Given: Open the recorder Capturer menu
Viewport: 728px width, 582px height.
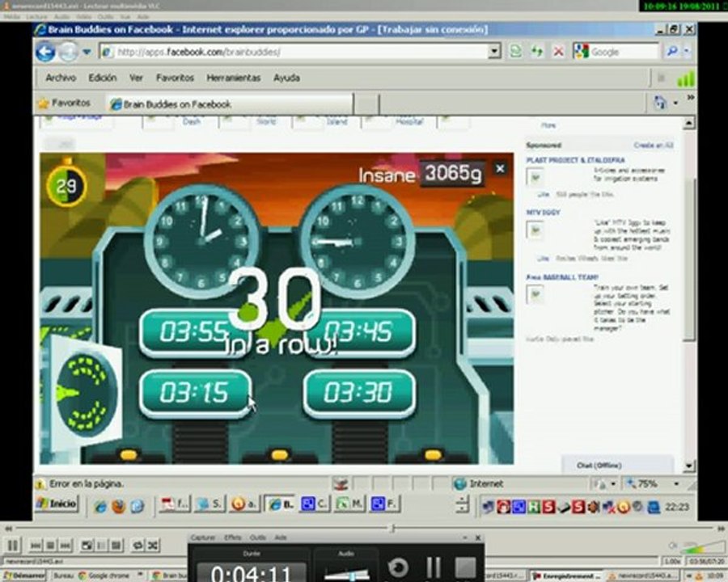Looking at the screenshot, I should pos(203,538).
